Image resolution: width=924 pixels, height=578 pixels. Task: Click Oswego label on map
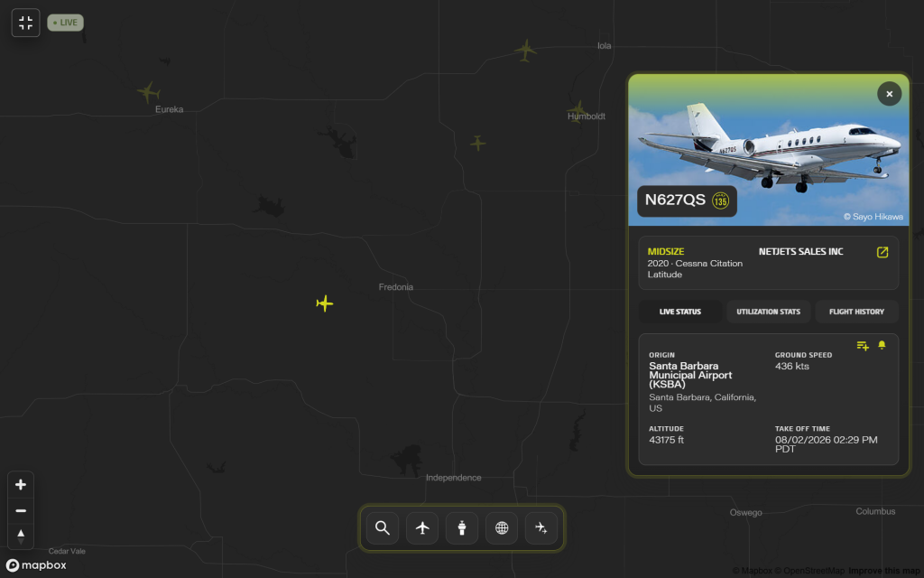[745, 513]
